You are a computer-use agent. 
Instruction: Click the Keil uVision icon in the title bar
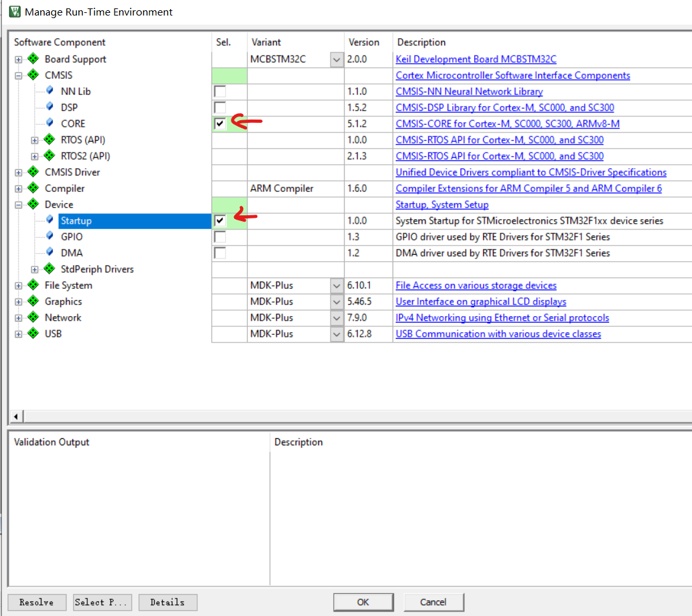tap(15, 12)
